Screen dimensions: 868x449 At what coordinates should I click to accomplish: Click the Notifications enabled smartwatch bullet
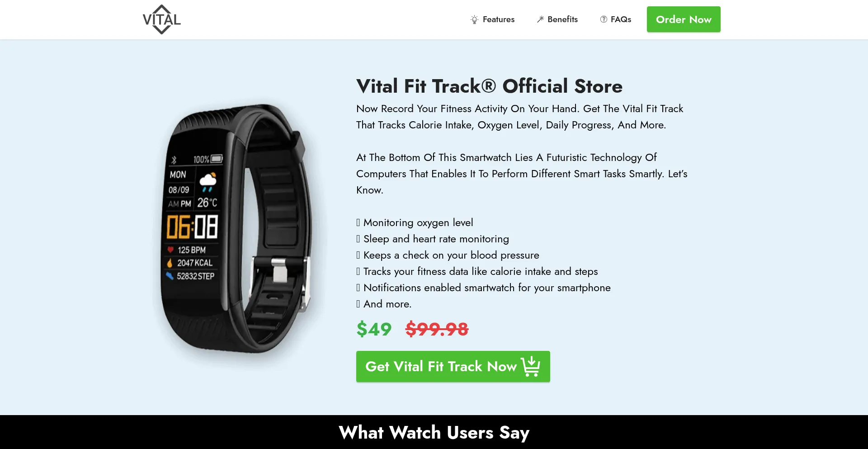pyautogui.click(x=483, y=288)
